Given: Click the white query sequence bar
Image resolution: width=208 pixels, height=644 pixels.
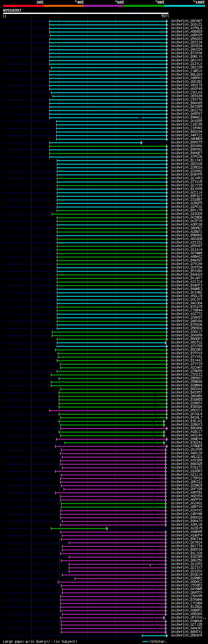Looking at the screenshot, I should click(x=86, y=13).
